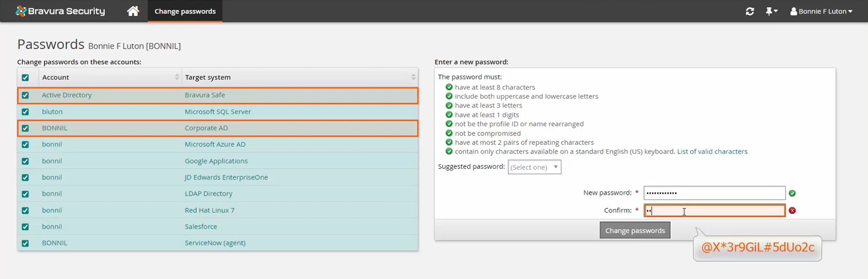Sort by the Account column arrows
868x279 pixels.
[177, 77]
